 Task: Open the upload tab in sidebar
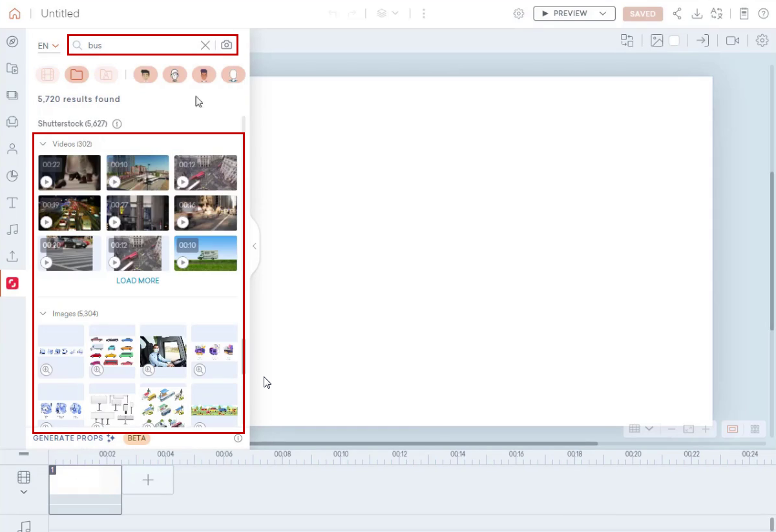coord(12,256)
